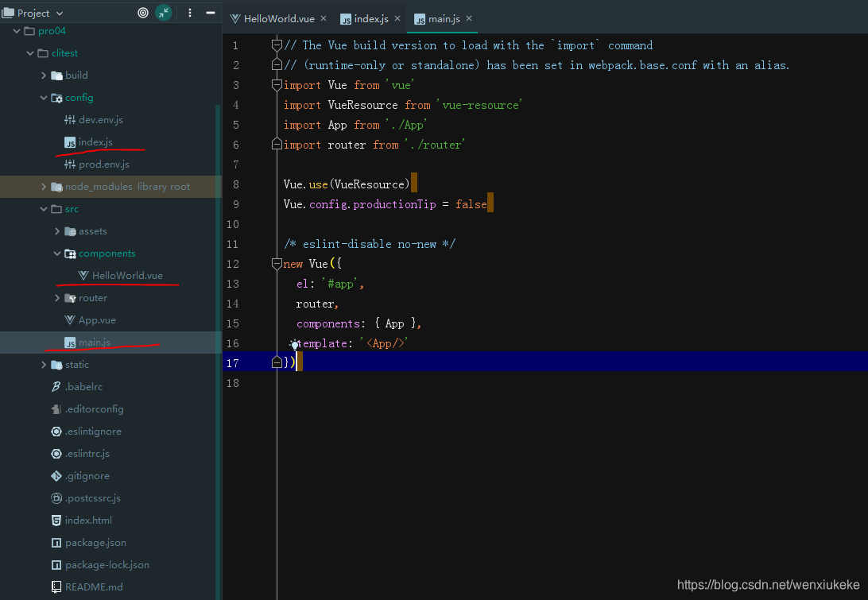Open README.md file

pos(94,586)
